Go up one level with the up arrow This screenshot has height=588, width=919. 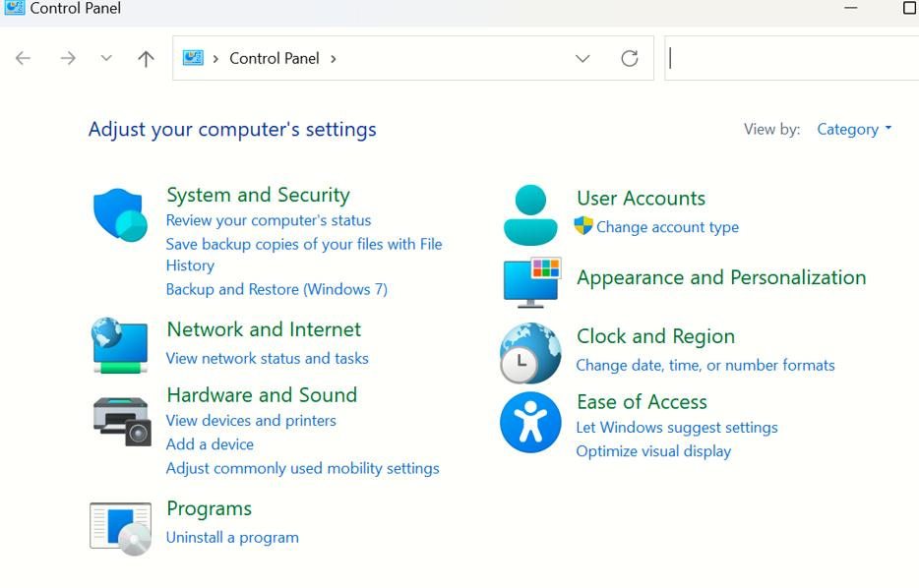click(x=146, y=59)
